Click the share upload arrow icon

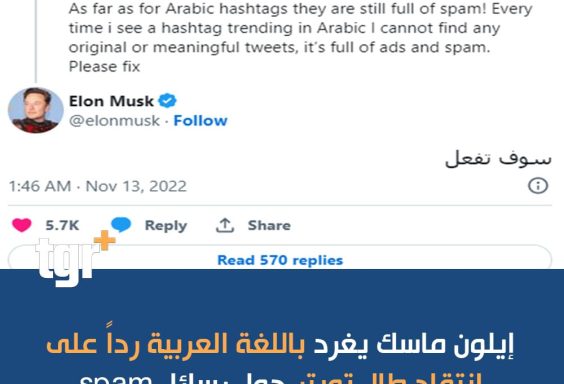[225, 225]
